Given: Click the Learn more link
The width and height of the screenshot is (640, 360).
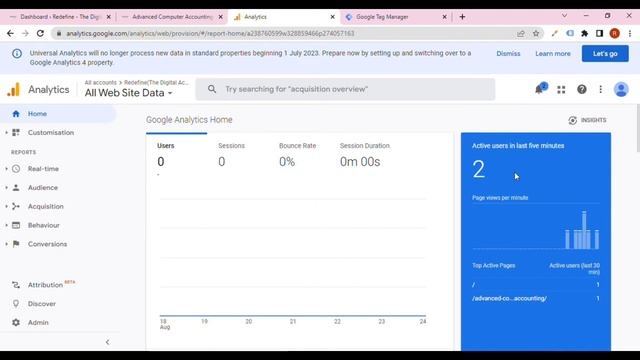Looking at the screenshot, I should point(553,53).
